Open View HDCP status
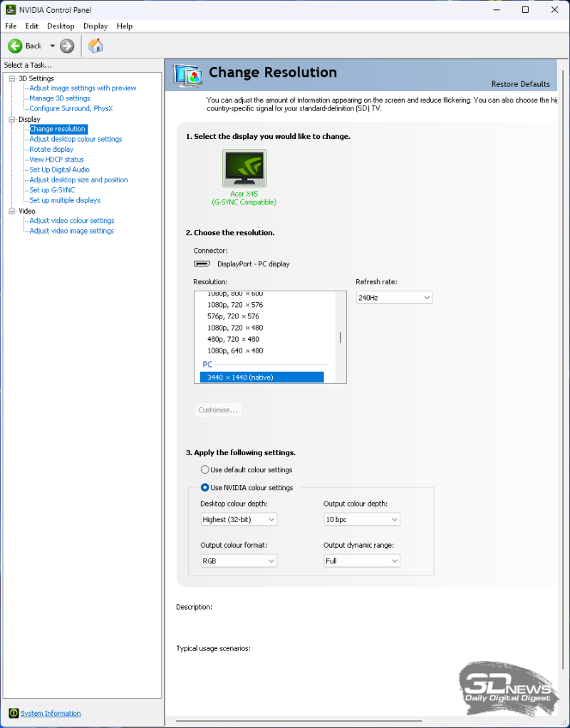The height and width of the screenshot is (728, 570). point(57,160)
